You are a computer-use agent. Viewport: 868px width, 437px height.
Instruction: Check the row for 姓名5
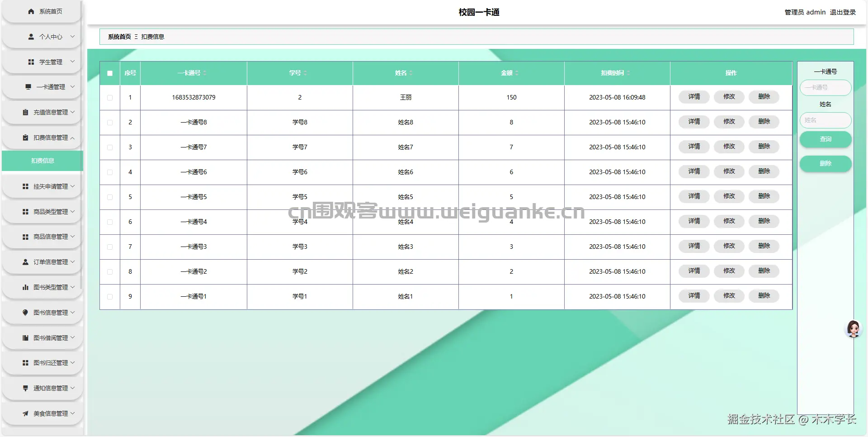110,197
